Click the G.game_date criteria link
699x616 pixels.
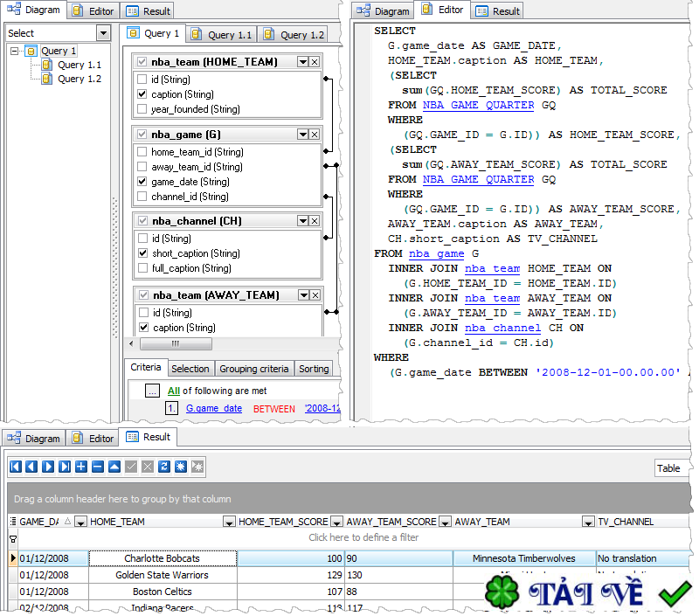[214, 408]
